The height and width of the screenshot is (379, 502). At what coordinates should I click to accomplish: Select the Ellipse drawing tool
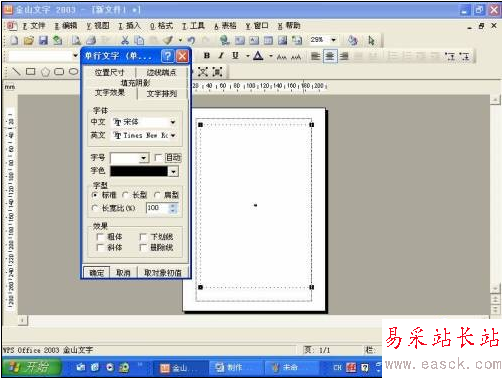[73, 72]
